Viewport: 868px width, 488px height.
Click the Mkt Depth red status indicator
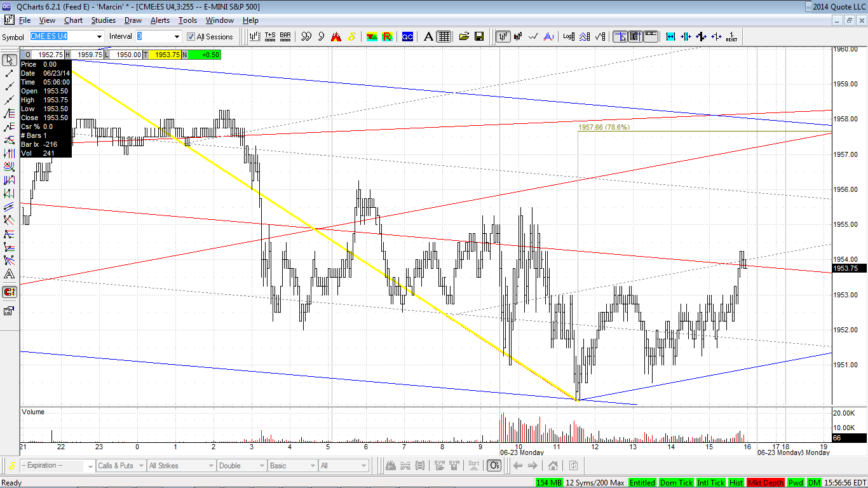pyautogui.click(x=766, y=483)
